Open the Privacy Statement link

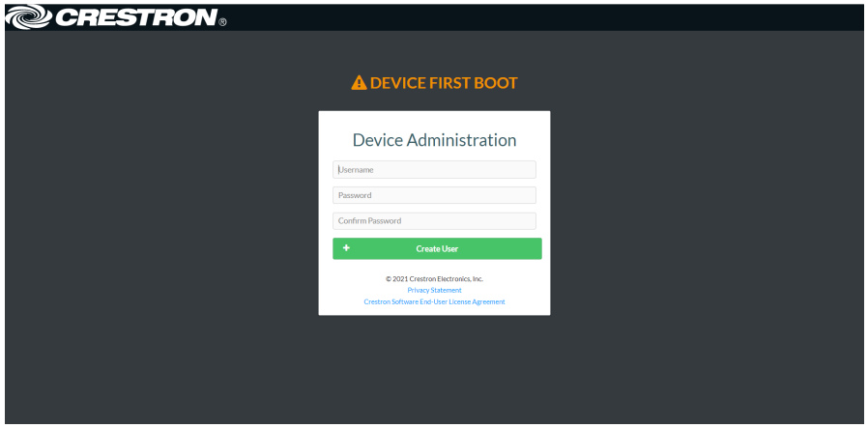coord(434,290)
